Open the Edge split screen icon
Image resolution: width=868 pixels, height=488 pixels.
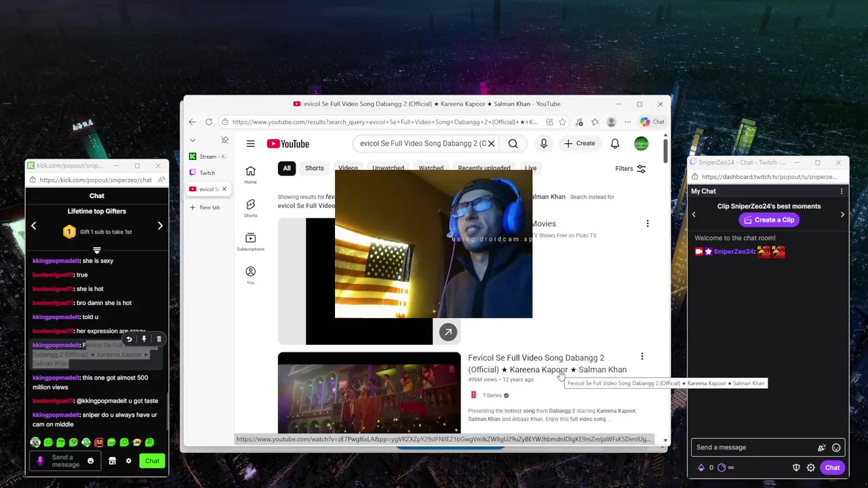point(549,122)
